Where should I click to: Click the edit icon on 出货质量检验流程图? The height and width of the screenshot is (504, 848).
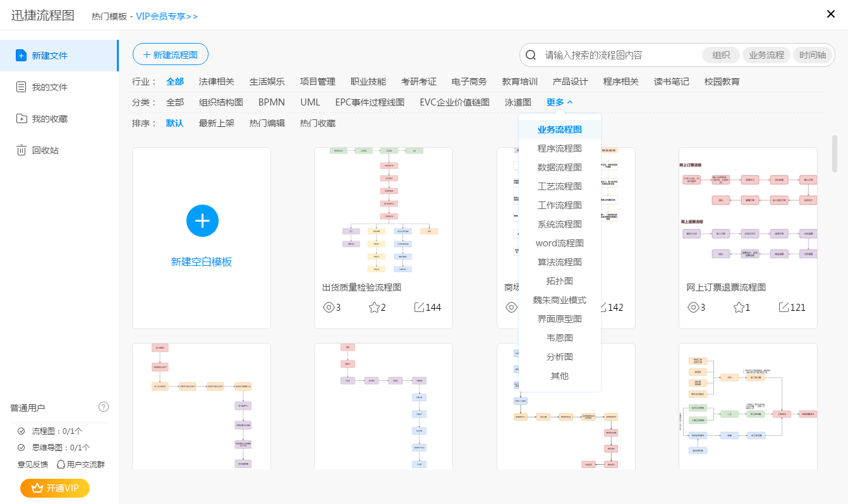click(x=419, y=308)
